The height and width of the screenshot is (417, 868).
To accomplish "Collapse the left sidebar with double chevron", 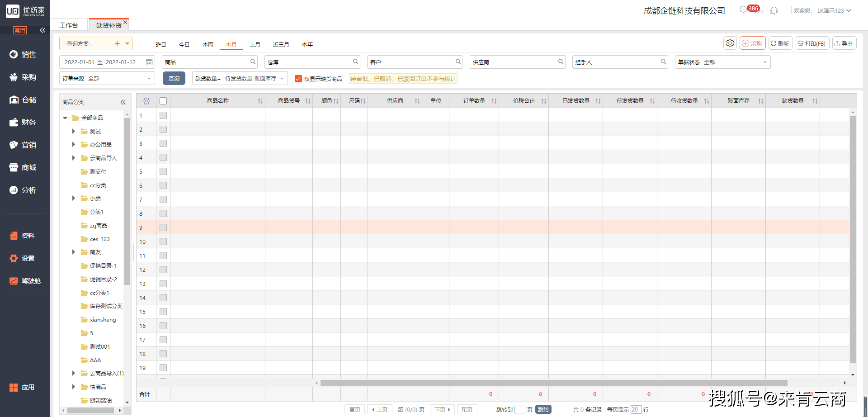I will (42, 30).
